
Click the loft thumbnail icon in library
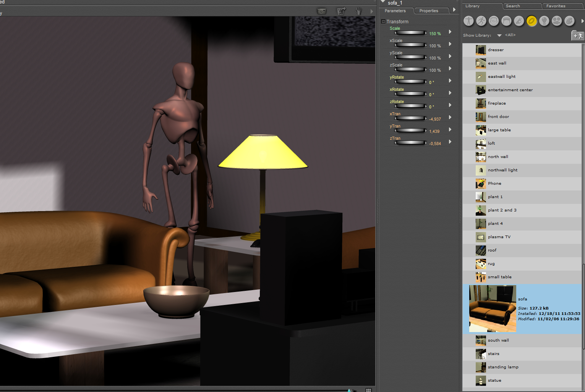481,144
